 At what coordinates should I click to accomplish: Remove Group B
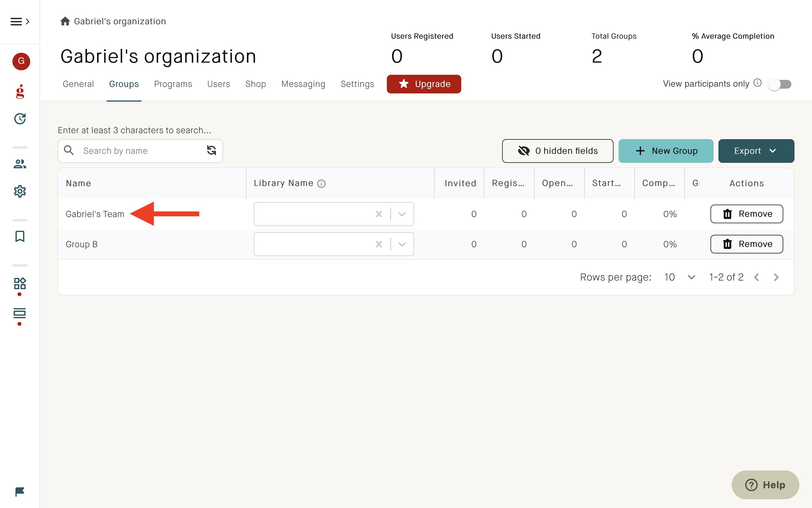(747, 244)
